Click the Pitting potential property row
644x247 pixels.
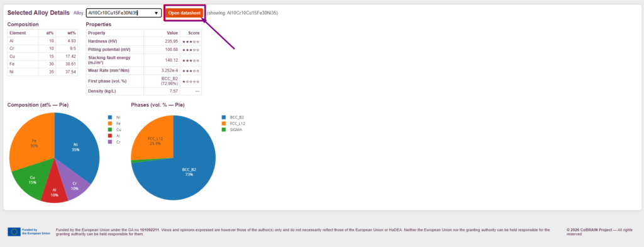coord(144,50)
